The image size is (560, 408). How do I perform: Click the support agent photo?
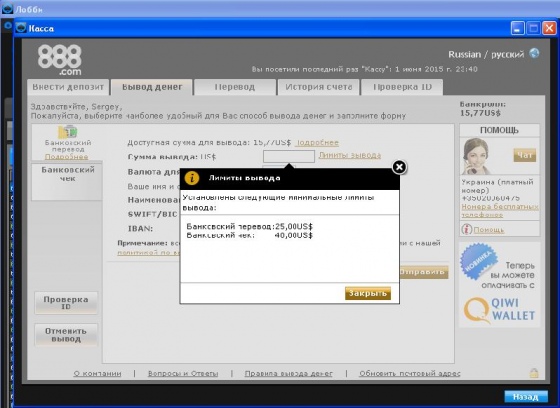[x=476, y=156]
